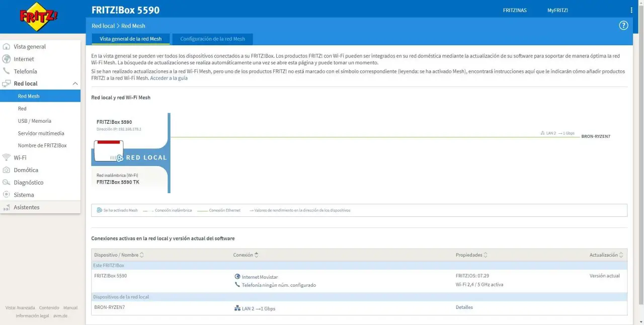Open Detalles for BRON-RYZEN7
This screenshot has width=644, height=325.
click(x=464, y=307)
